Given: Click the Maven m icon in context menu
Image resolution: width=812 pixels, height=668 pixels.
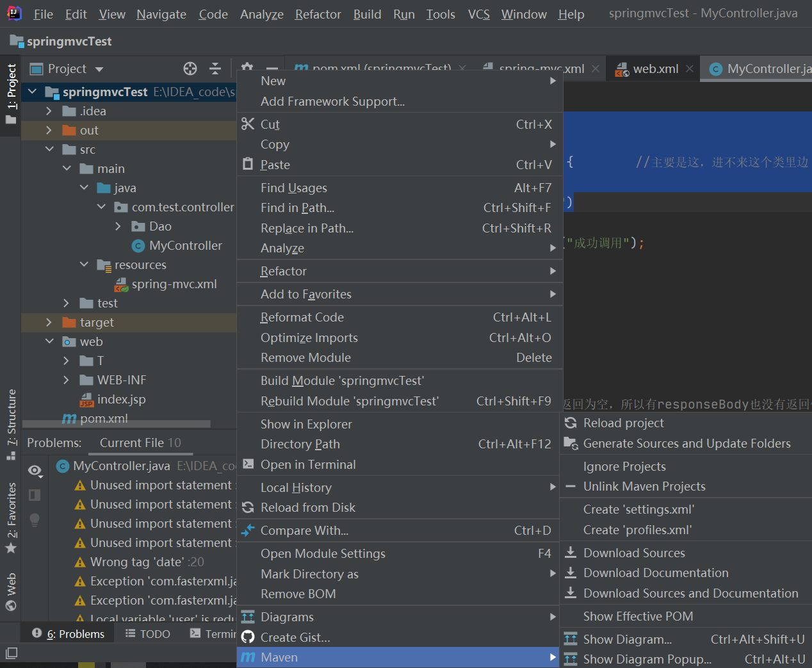Looking at the screenshot, I should pyautogui.click(x=248, y=657).
